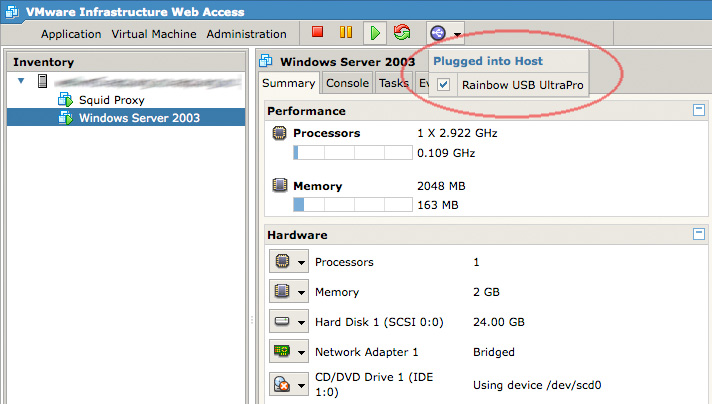Collapse the Performance panel
The width and height of the screenshot is (712, 404).
[699, 110]
